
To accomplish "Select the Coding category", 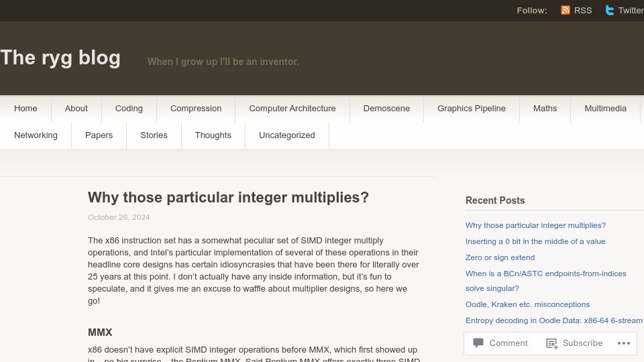I will tap(129, 109).
